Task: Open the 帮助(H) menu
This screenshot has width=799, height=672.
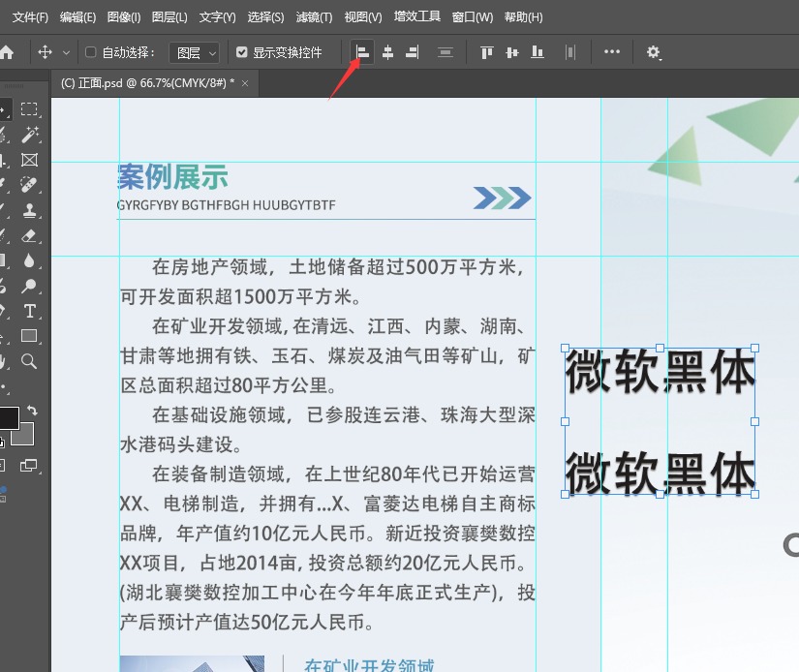Action: (523, 17)
